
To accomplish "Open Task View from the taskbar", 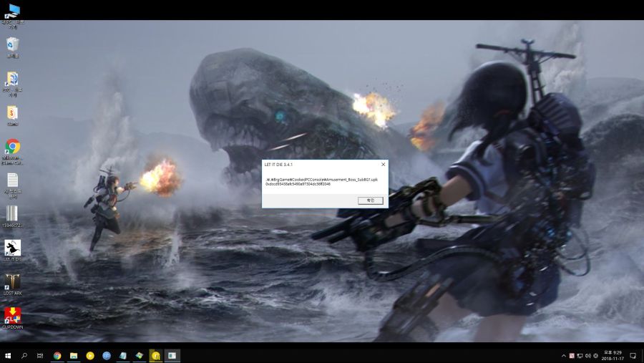I will tap(40, 355).
